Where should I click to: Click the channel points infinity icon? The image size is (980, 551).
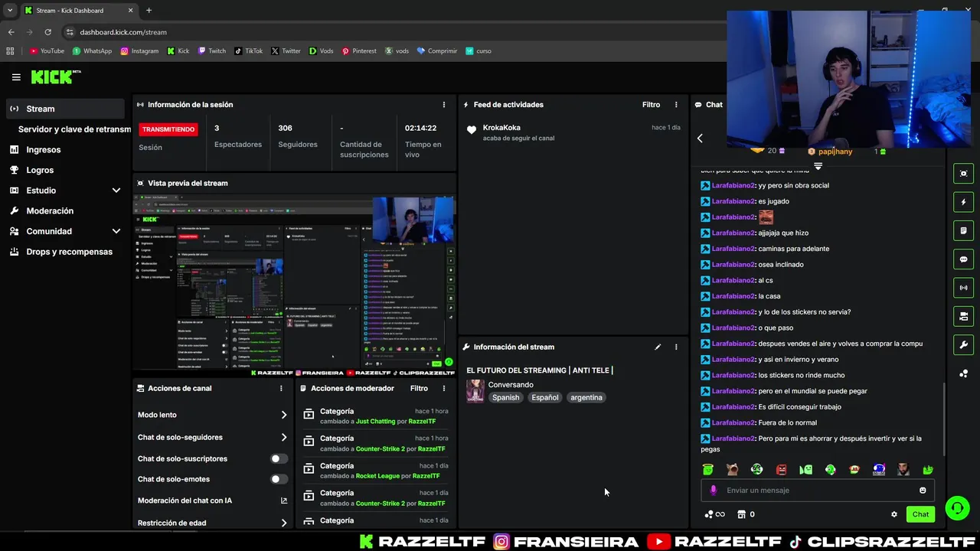(715, 514)
